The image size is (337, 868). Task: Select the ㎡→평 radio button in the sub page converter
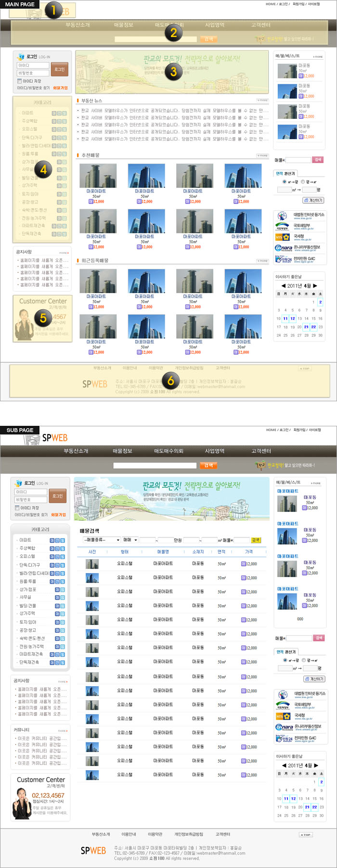(285, 660)
